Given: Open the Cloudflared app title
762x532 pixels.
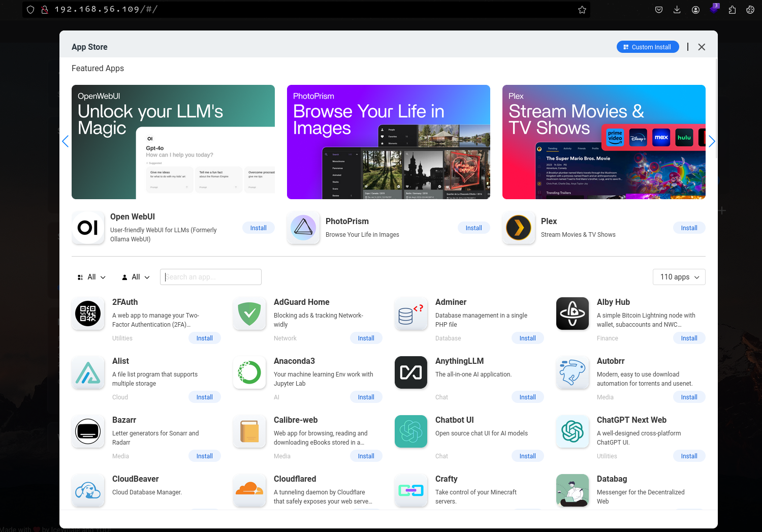Looking at the screenshot, I should [295, 479].
